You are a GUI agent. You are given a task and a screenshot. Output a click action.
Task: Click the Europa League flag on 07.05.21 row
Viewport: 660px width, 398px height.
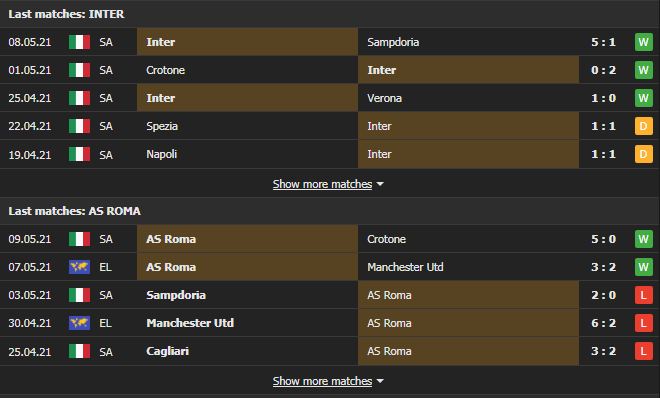(x=80, y=267)
